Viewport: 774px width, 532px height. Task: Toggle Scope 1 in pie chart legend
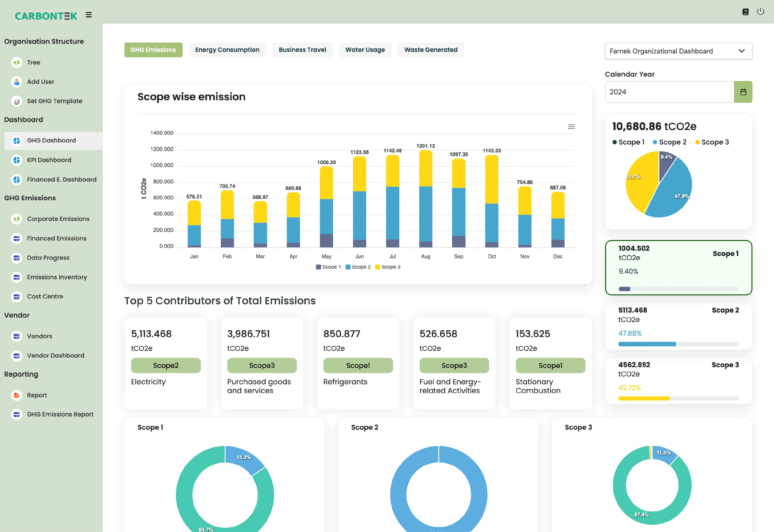[628, 142]
